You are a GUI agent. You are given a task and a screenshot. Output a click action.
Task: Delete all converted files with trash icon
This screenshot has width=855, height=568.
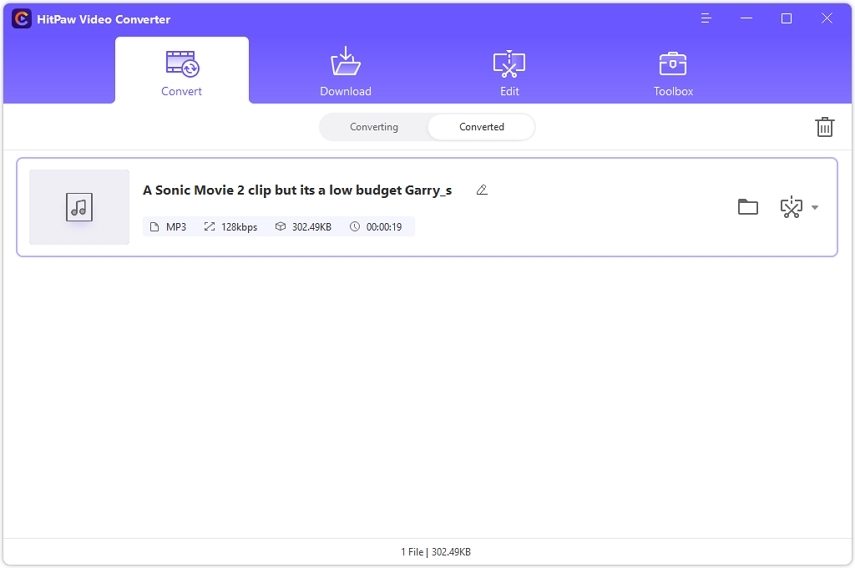(x=824, y=127)
